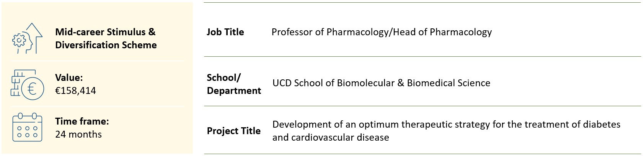This screenshot has height=156, width=644.
Task: Click the euro coin funding icon
Action: (x=33, y=89)
